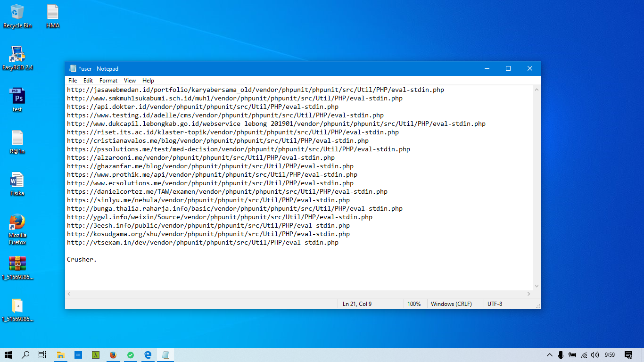Click the horizontal scrollbar left arrow
Screen dimensions: 644x362
[x=69, y=294]
